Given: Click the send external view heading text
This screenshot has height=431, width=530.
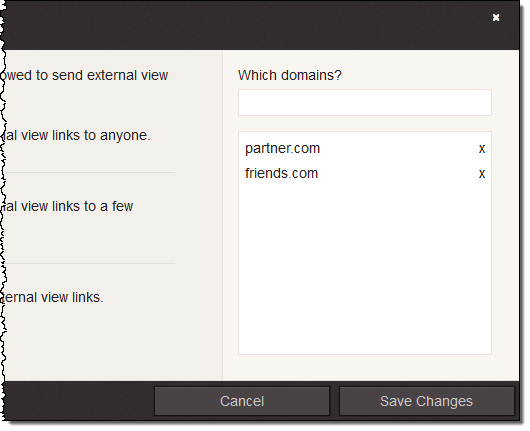Looking at the screenshot, I should coord(85,75).
